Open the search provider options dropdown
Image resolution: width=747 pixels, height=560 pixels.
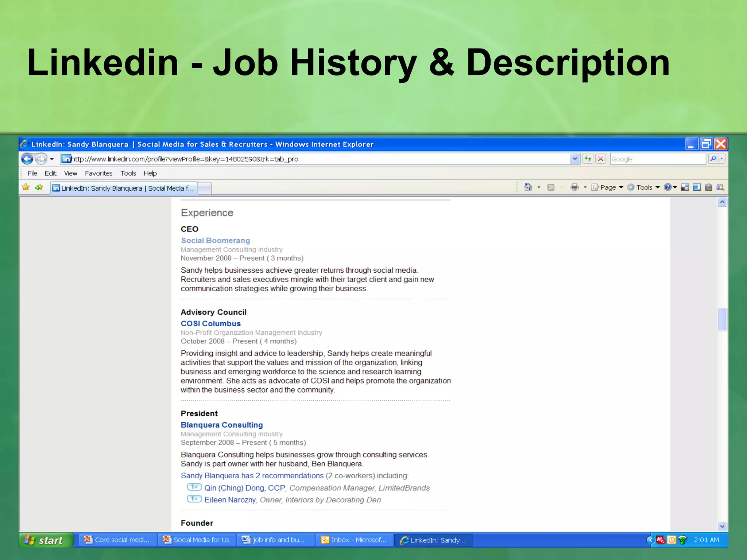pyautogui.click(x=722, y=159)
